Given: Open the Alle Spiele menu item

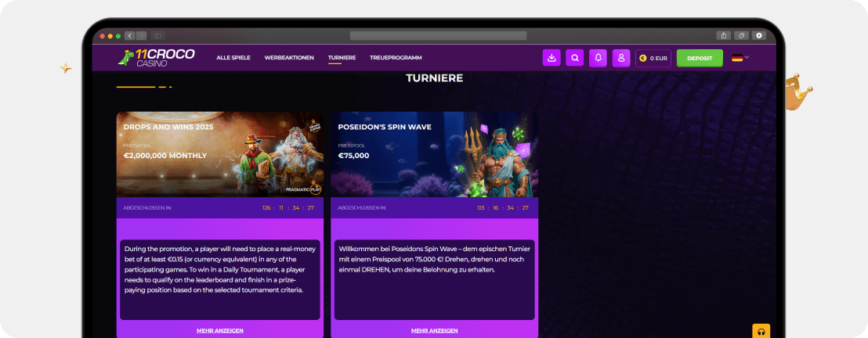Looking at the screenshot, I should [233, 58].
